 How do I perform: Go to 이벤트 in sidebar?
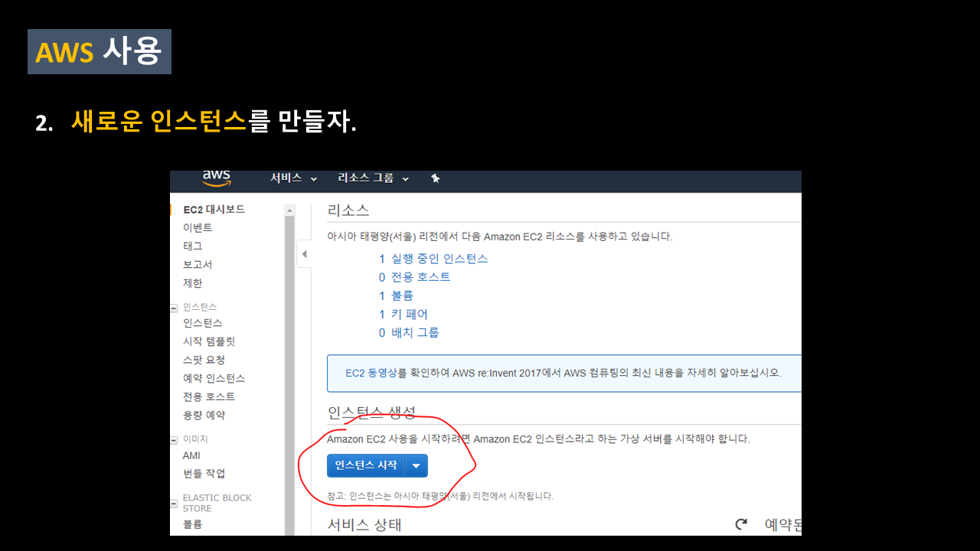point(198,228)
